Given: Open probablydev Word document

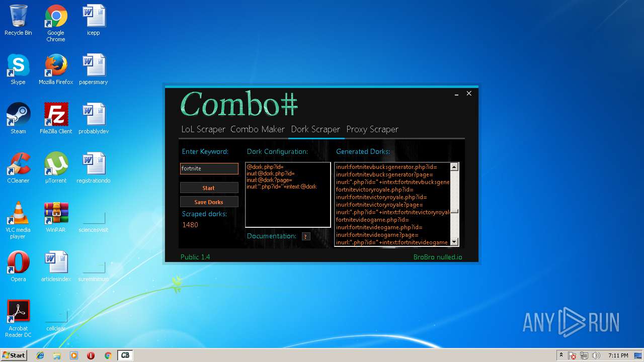Looking at the screenshot, I should point(94,119).
